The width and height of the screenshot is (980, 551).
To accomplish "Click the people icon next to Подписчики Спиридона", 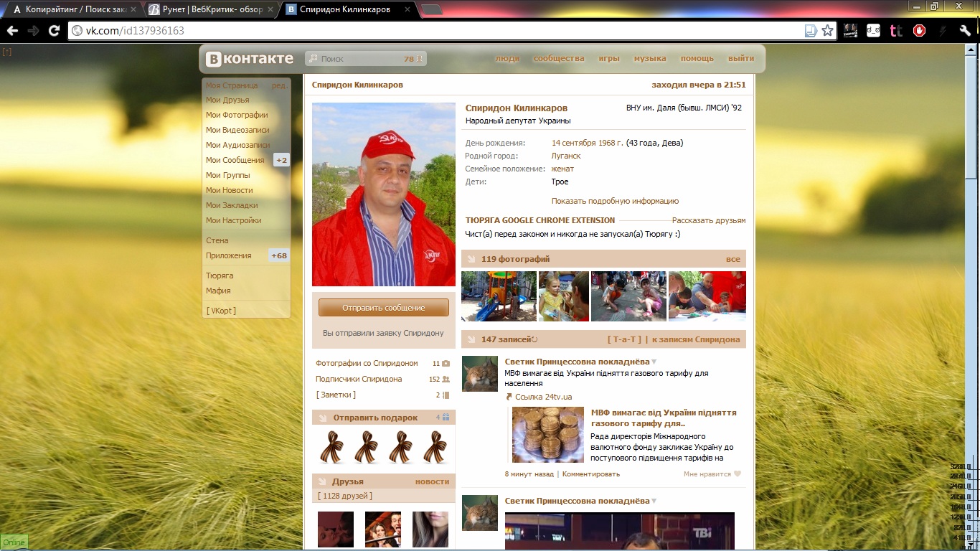I will pyautogui.click(x=446, y=379).
